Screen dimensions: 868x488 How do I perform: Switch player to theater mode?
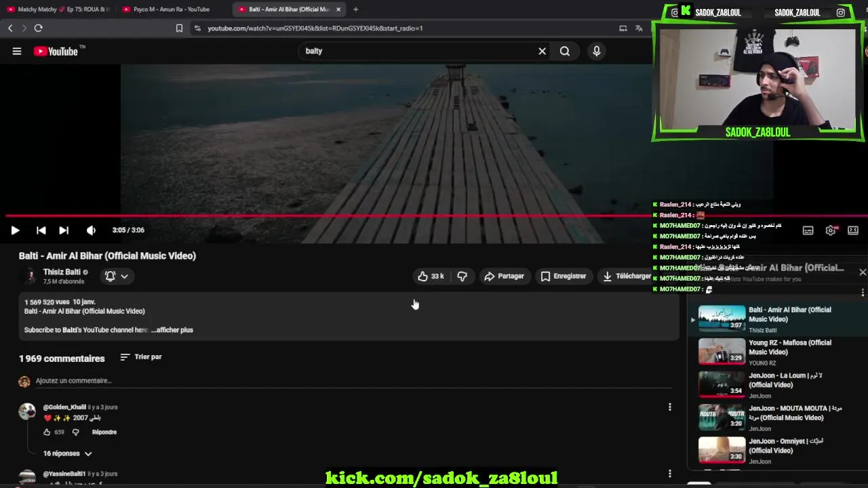pyautogui.click(x=853, y=230)
